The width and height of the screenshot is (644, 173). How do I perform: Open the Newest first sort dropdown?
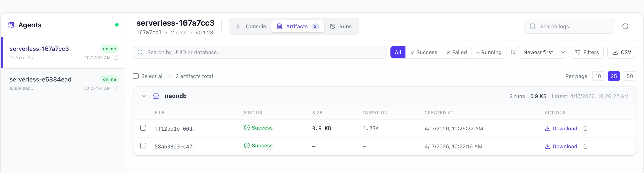pos(542,52)
